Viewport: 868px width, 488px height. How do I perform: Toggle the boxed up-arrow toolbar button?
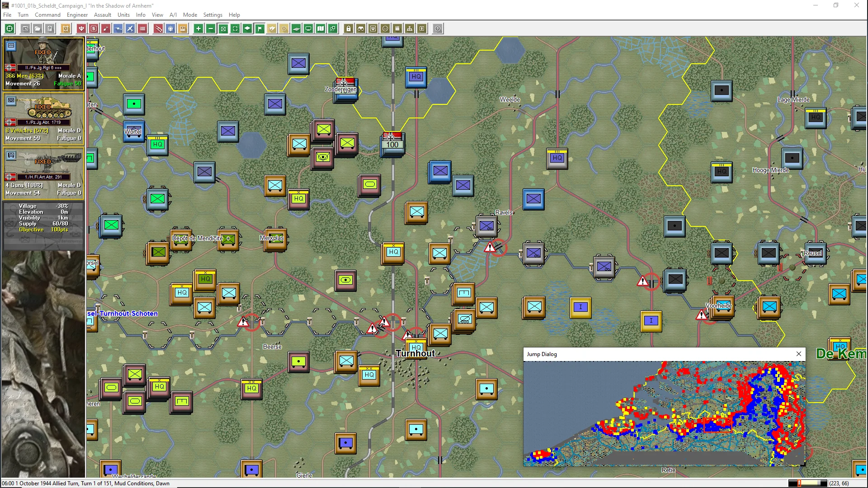click(422, 28)
